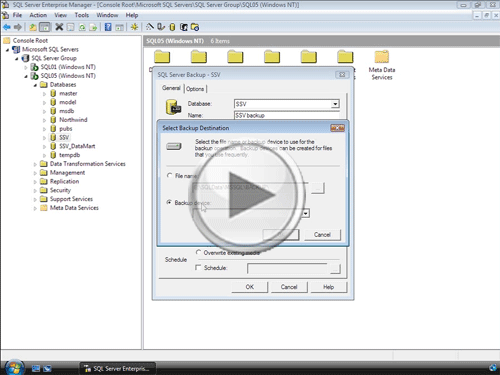Click OK in SQL Server Backup dialog
500x375 pixels.
pos(250,287)
